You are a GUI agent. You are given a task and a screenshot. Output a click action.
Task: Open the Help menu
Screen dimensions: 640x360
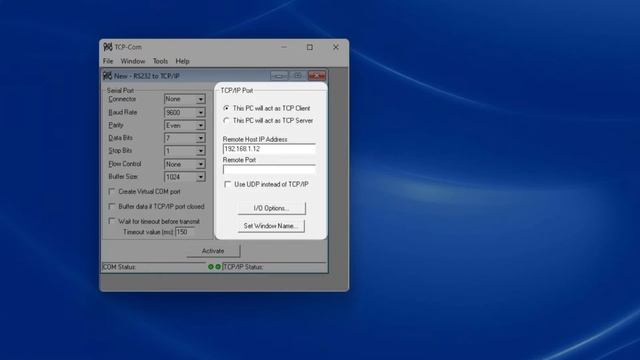tap(182, 61)
